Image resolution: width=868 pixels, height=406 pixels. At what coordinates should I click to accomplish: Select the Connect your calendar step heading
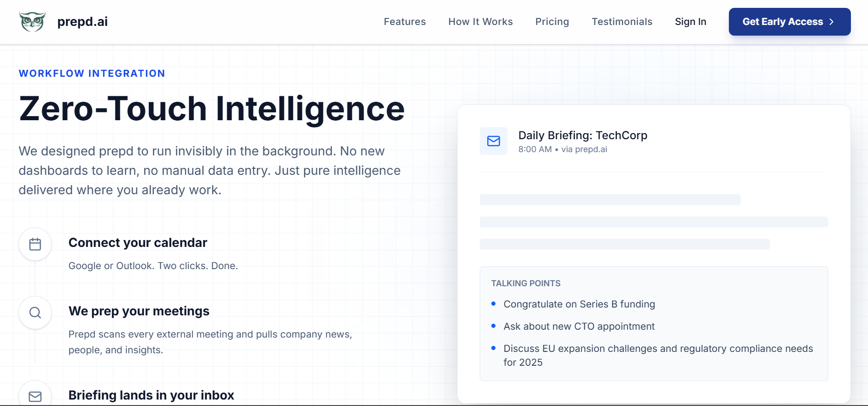138,243
